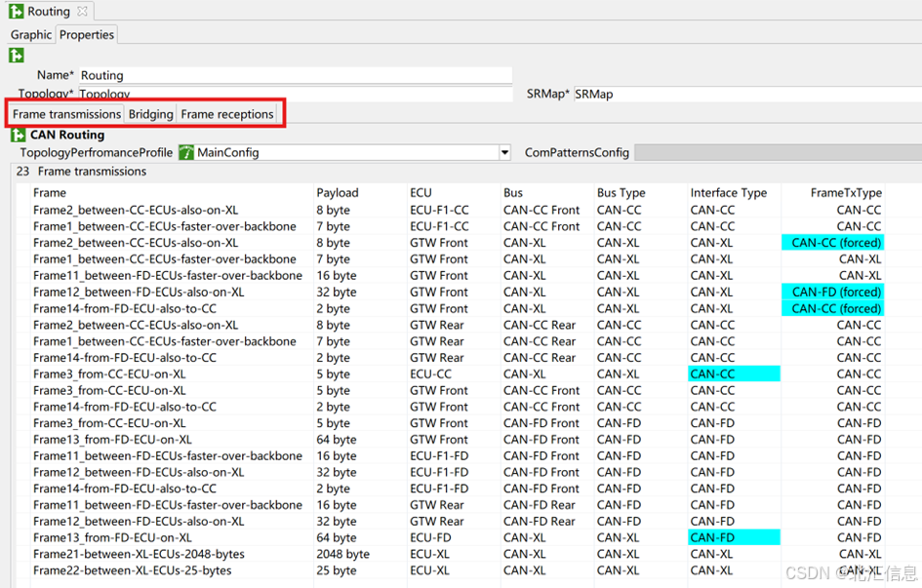Open the Bridging tab

pos(151,114)
